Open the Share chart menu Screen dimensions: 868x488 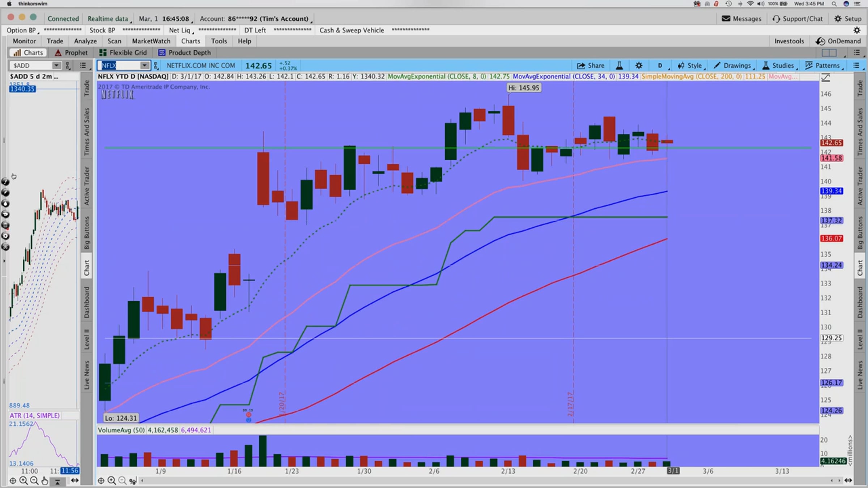click(x=591, y=65)
